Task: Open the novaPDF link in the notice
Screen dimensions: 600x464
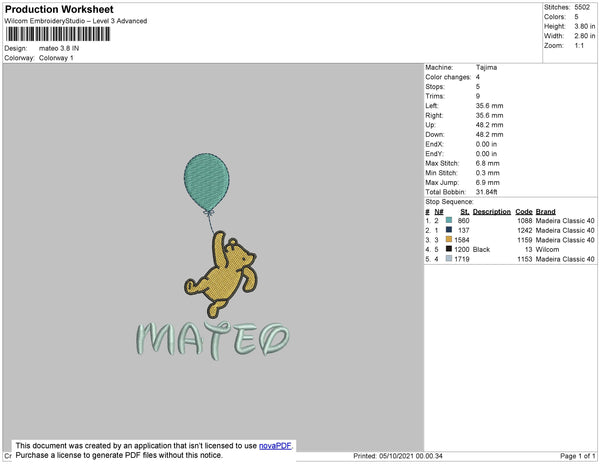Action: [x=275, y=446]
